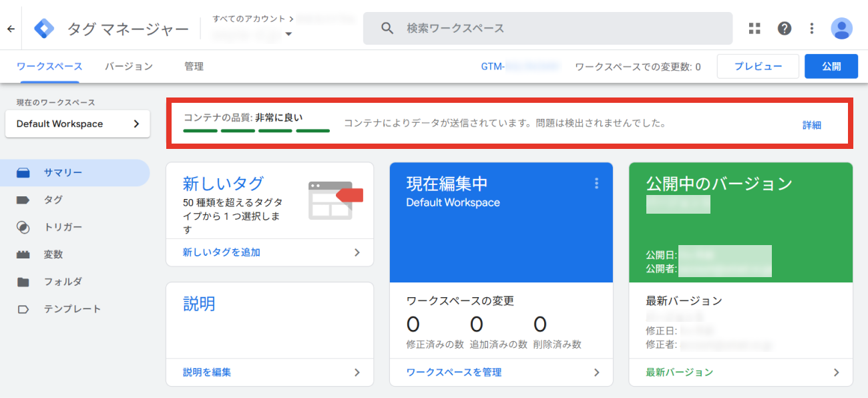Click the すべてのアカウント breadcrumb
Screen dimensions: 868x398
tap(248, 19)
